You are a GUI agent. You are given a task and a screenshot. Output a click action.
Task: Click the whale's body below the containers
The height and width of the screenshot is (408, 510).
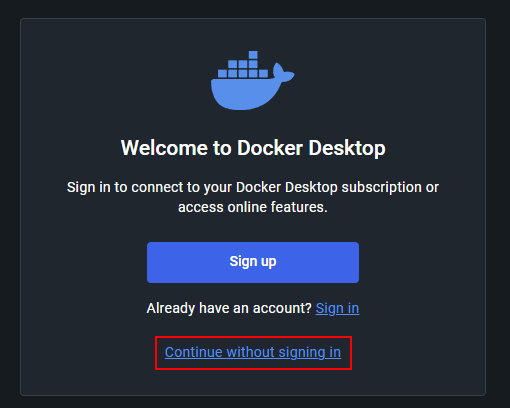[242, 95]
